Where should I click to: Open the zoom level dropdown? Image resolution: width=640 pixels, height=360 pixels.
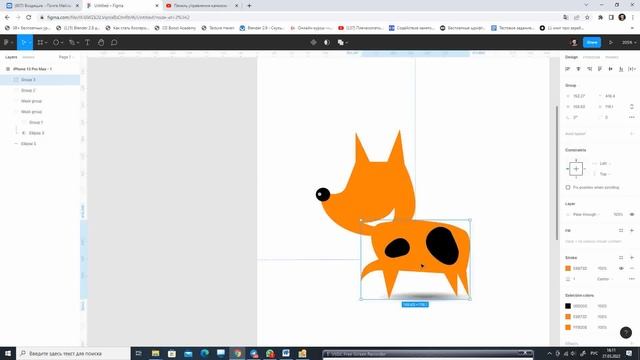(629, 42)
